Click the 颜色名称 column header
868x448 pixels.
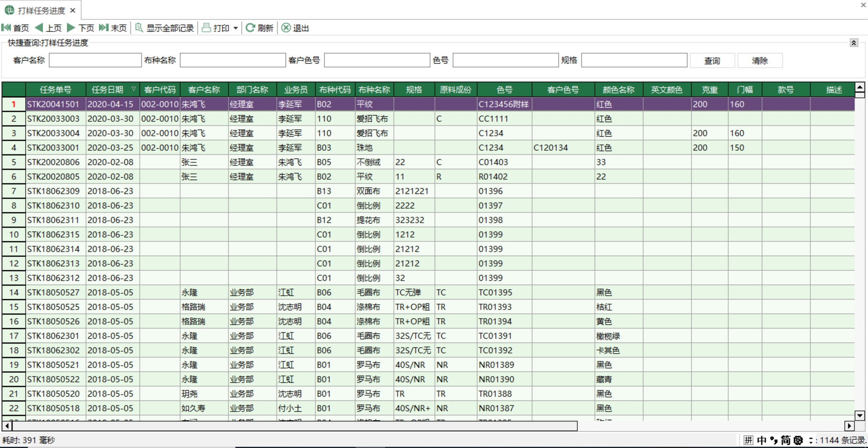coord(619,90)
